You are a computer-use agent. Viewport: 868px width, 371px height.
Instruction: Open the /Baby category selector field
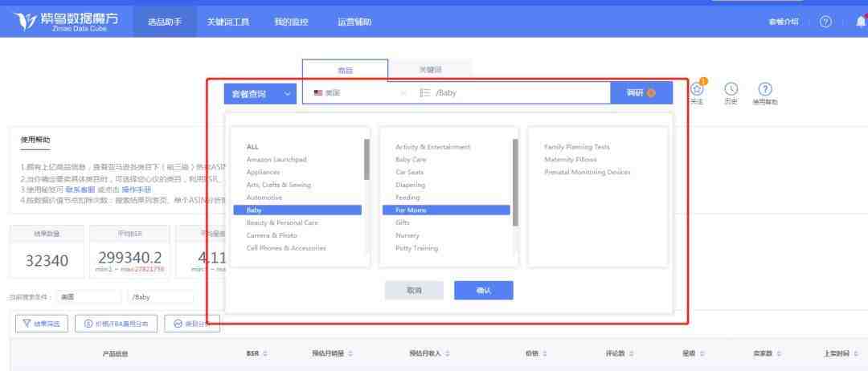[x=514, y=93]
